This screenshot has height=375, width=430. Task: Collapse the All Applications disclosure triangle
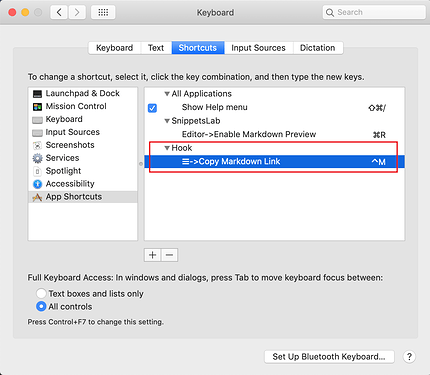(x=167, y=94)
